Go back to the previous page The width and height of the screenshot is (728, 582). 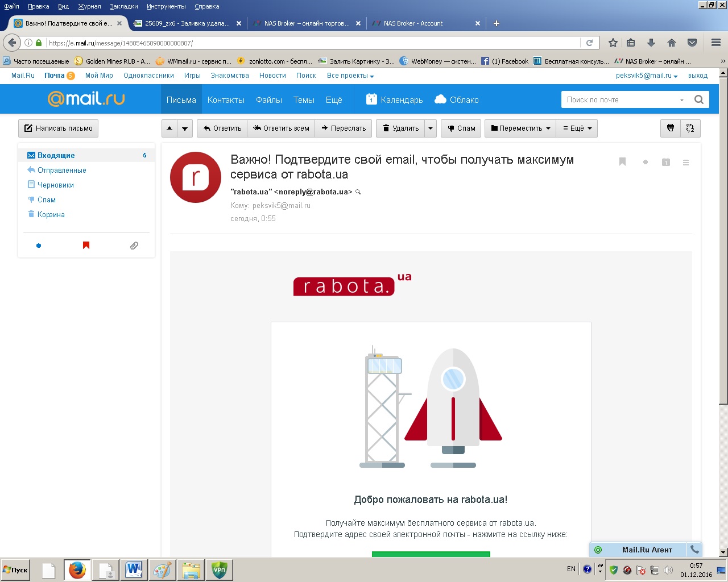tap(12, 43)
